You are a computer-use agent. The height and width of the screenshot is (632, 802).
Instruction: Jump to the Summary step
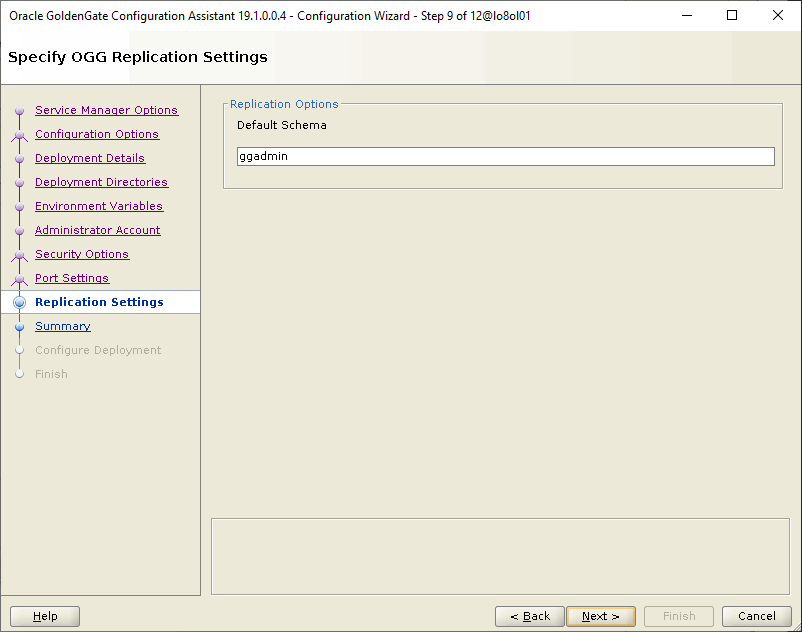62,326
